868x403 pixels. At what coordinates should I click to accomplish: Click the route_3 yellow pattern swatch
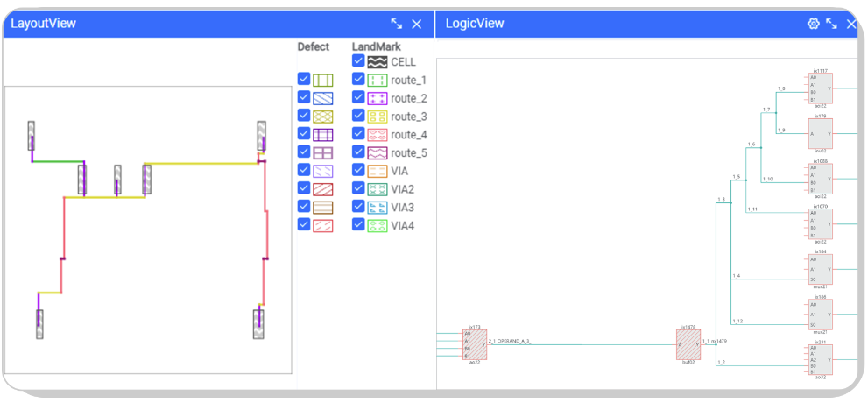(378, 116)
